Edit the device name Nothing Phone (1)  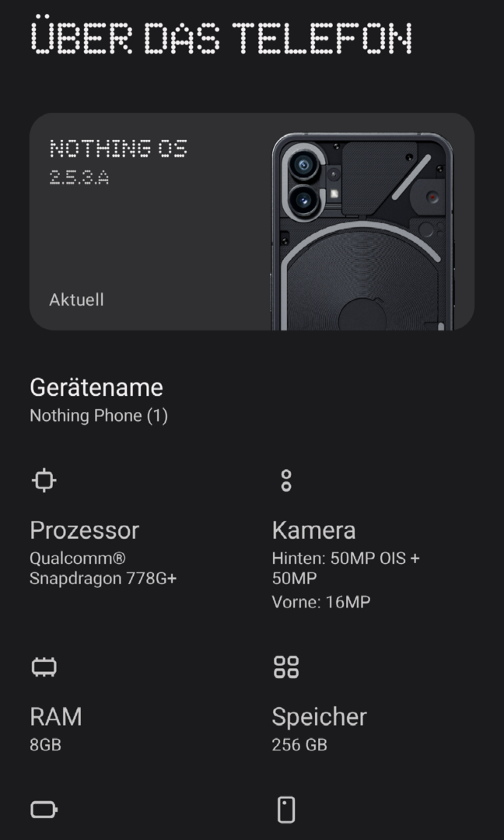(x=99, y=415)
